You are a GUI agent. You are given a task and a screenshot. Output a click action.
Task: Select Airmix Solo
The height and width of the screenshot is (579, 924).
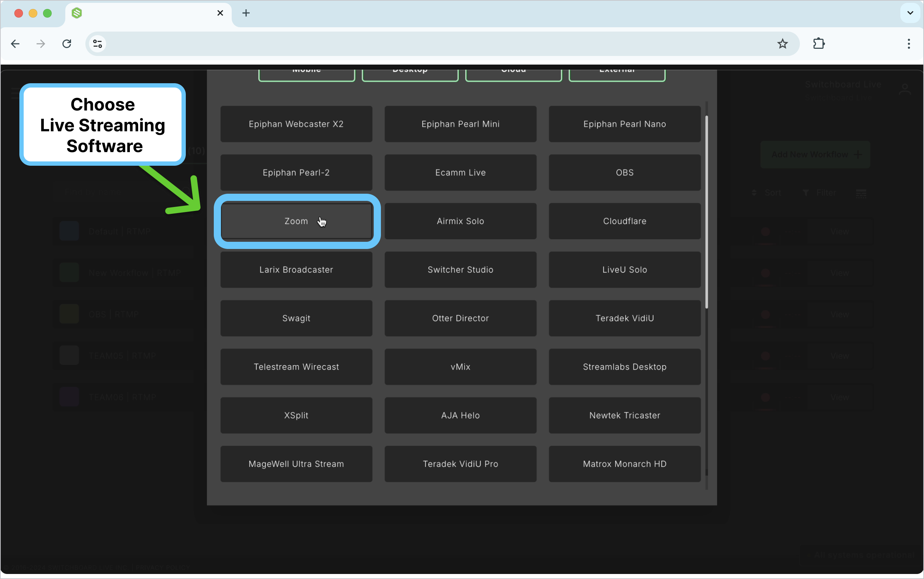point(461,221)
